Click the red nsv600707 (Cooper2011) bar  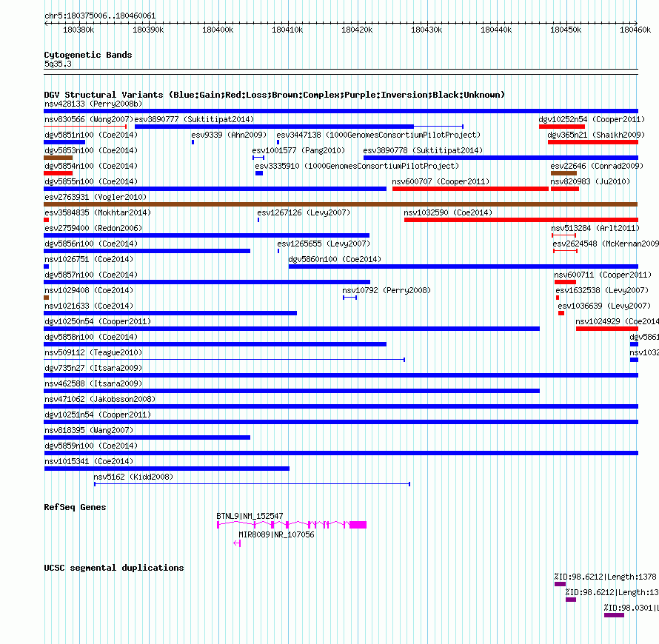(470, 189)
